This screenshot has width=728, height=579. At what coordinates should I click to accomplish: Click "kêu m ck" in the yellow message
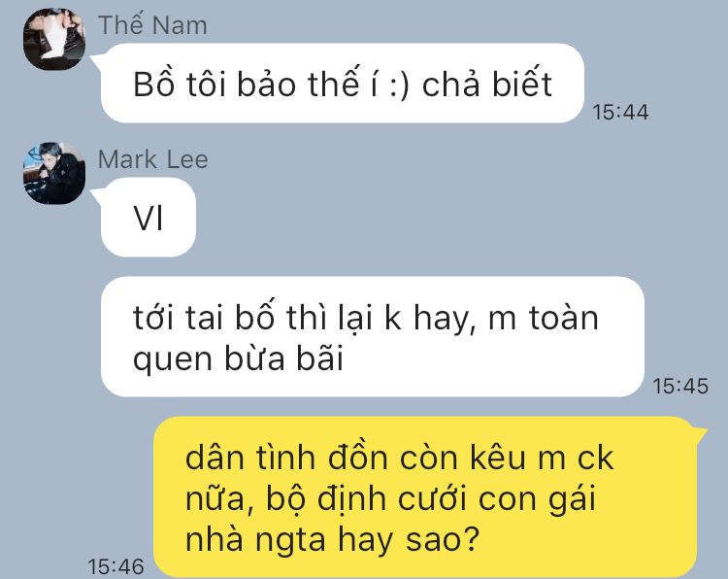point(542,459)
